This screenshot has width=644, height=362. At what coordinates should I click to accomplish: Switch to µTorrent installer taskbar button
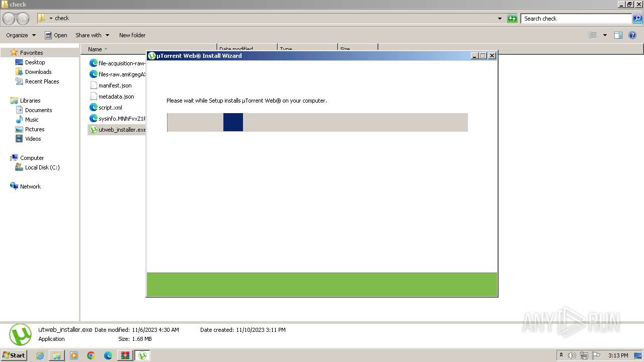click(142, 355)
